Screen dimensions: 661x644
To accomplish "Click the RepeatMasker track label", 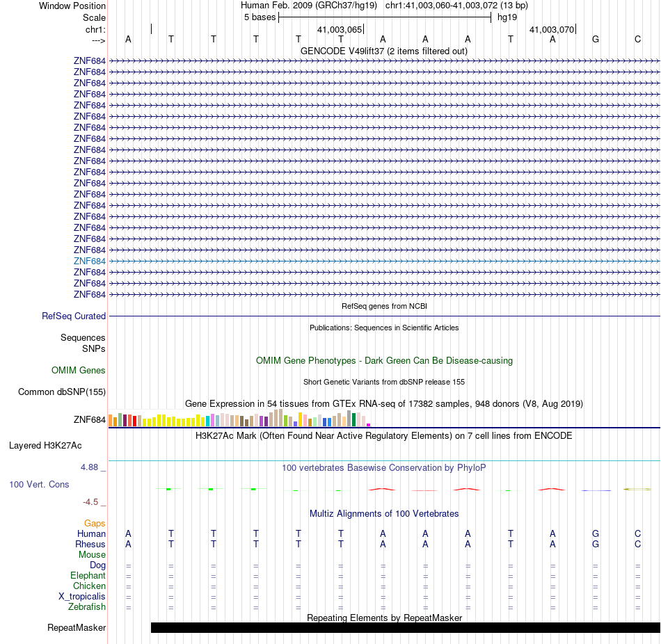I will point(77,628).
